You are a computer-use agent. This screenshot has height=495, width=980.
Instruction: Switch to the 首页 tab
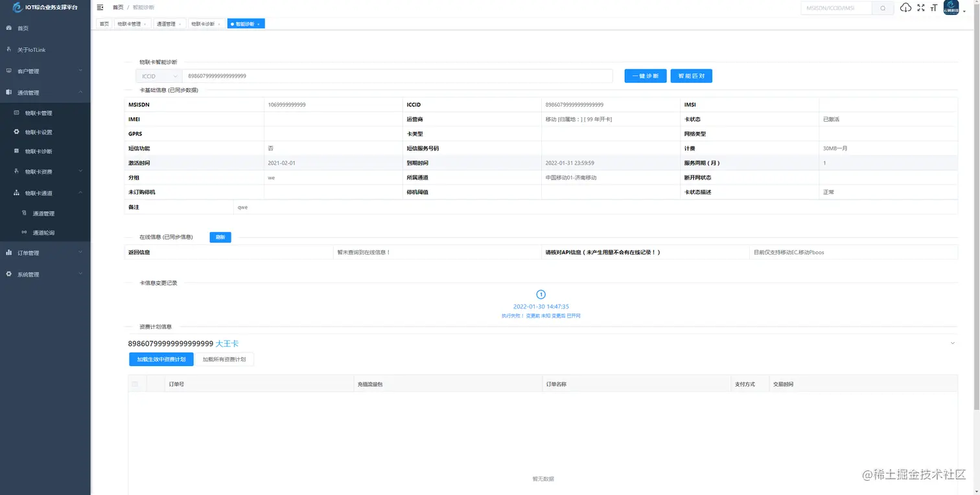pos(104,23)
